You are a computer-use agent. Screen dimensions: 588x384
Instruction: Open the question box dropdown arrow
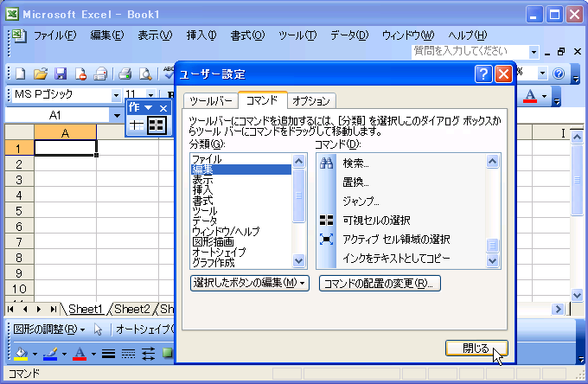point(534,52)
